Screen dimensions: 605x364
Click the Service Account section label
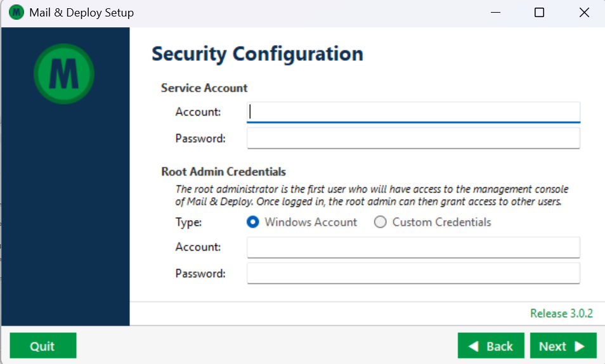click(x=204, y=88)
